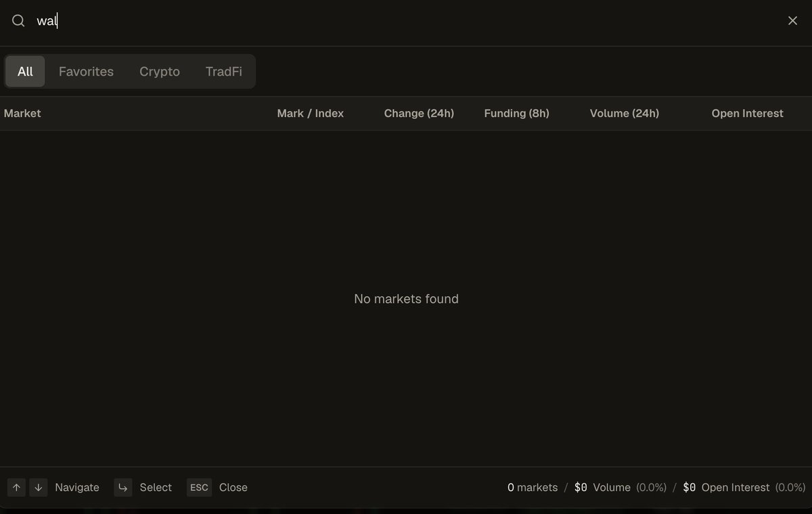812x514 pixels.
Task: Click the "$0 Open Interest" footer stat
Action: click(x=726, y=488)
